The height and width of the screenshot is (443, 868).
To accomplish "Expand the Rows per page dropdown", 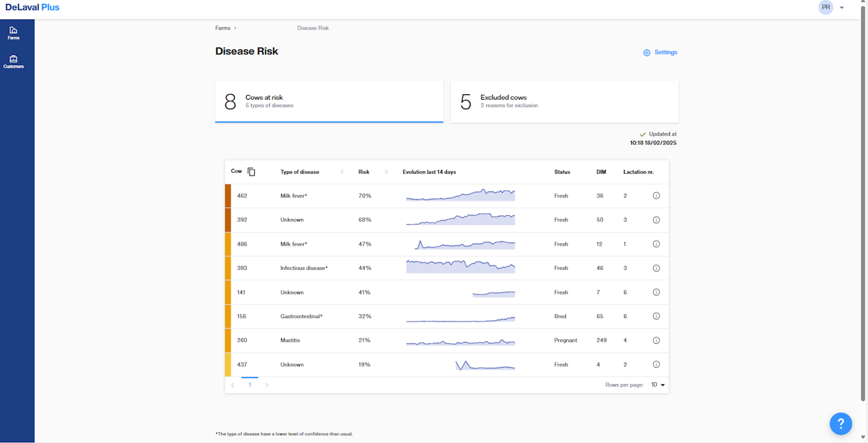I will 658,385.
